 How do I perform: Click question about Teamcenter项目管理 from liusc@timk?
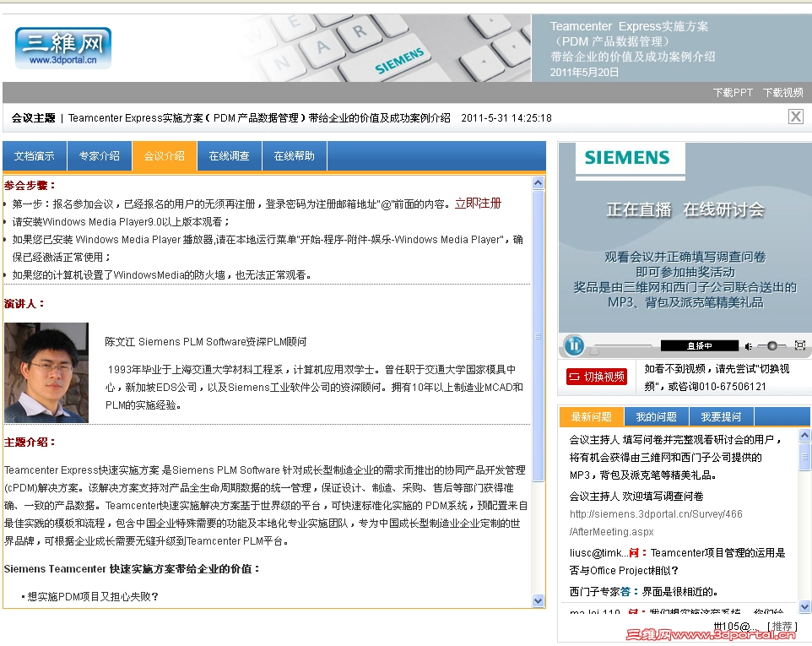point(677,562)
